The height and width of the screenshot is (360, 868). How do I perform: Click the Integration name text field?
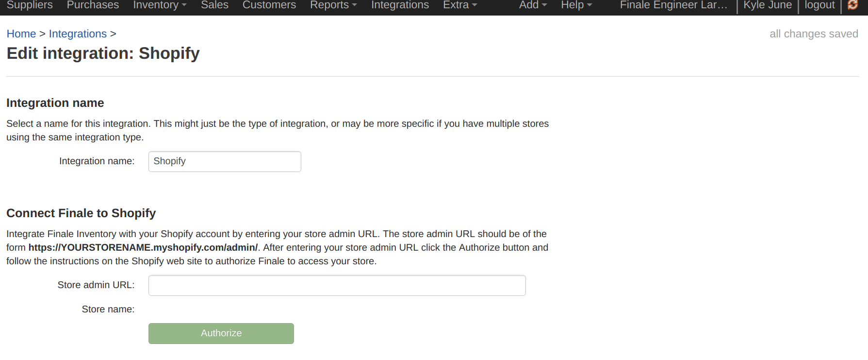[x=225, y=161]
